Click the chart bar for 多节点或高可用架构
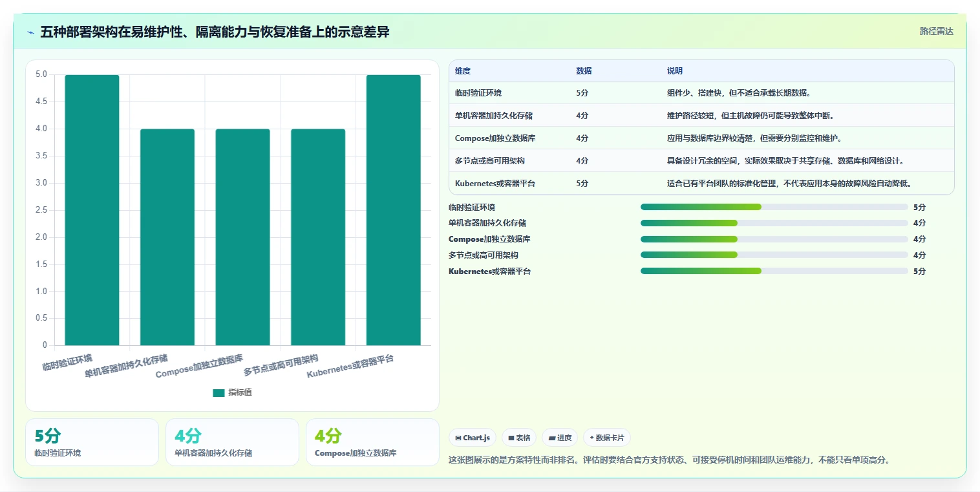Viewport: 980px width, 492px height. 318,237
